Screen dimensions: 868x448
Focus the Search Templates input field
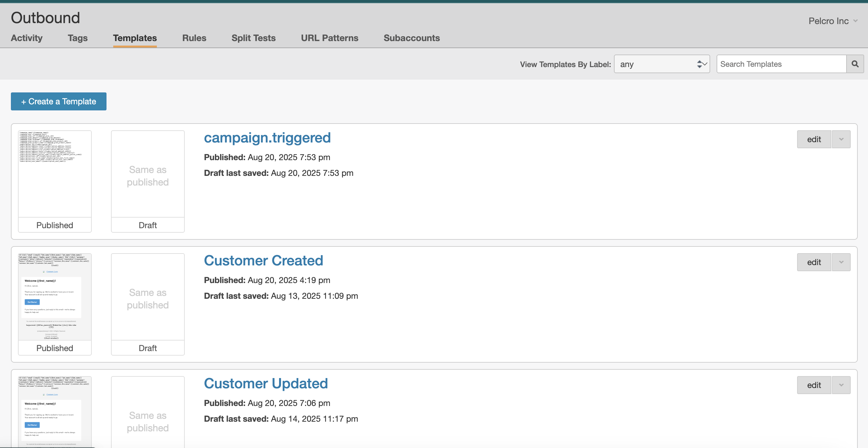(781, 64)
